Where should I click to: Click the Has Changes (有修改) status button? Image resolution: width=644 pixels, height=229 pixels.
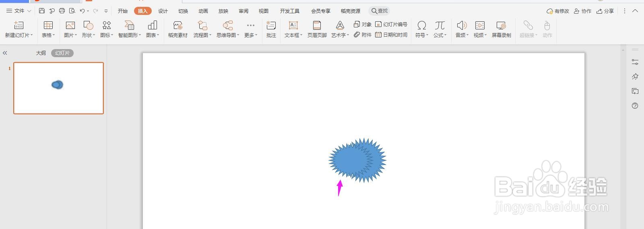point(558,11)
